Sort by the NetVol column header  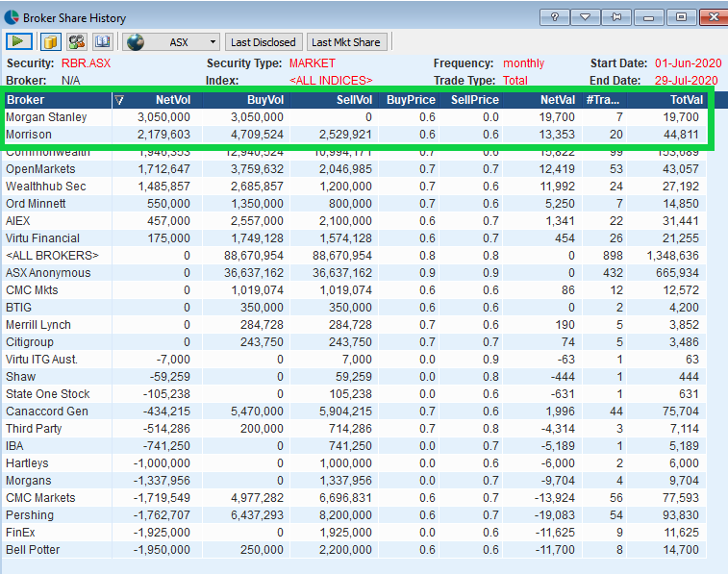157,100
